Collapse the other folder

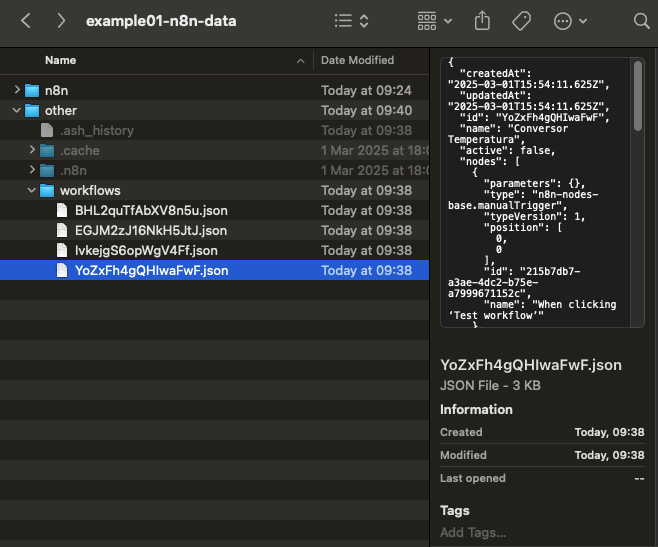click(16, 110)
